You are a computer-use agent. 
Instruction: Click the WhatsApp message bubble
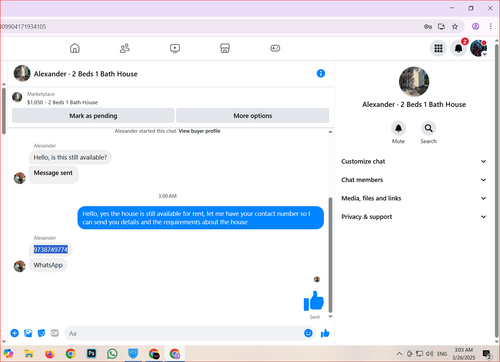click(x=48, y=265)
